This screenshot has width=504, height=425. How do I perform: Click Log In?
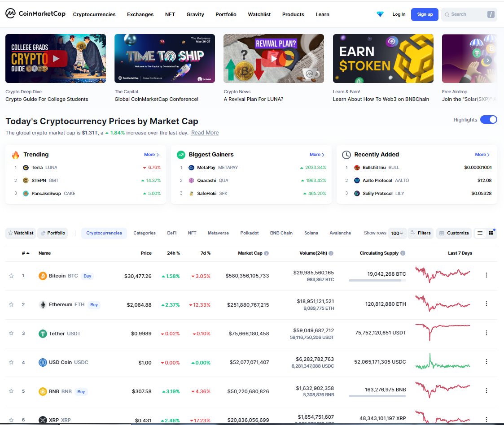[x=399, y=14]
